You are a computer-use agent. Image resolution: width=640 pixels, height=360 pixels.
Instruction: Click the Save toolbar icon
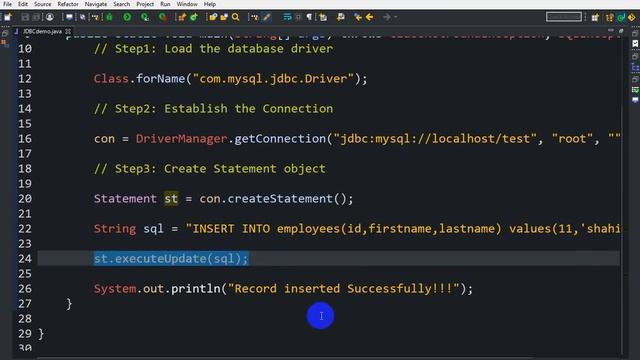click(25, 17)
